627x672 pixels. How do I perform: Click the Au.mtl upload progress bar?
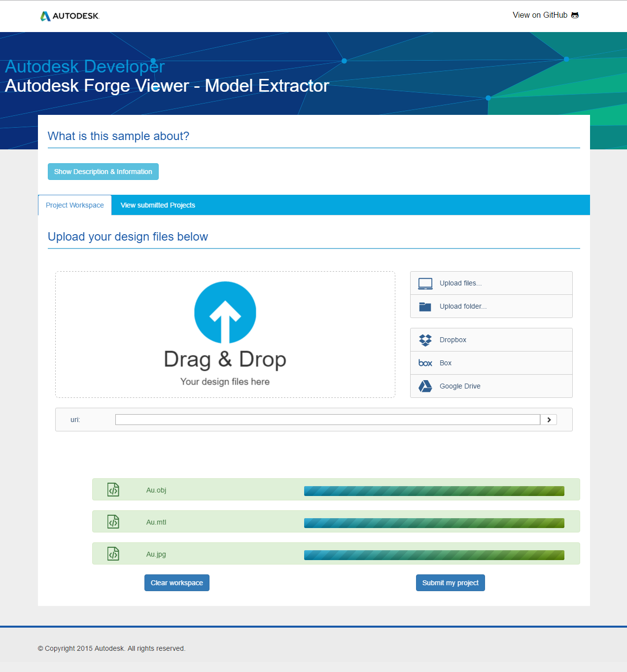[434, 523]
